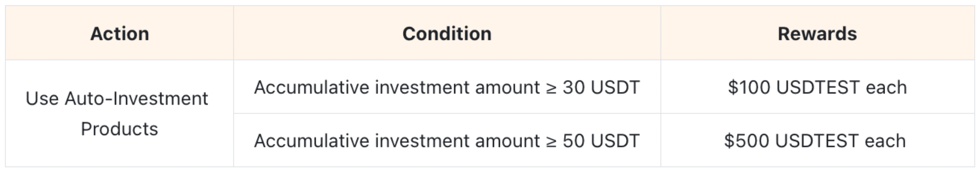Click the $100 reward amount
This screenshot has height=173, width=980.
[749, 87]
